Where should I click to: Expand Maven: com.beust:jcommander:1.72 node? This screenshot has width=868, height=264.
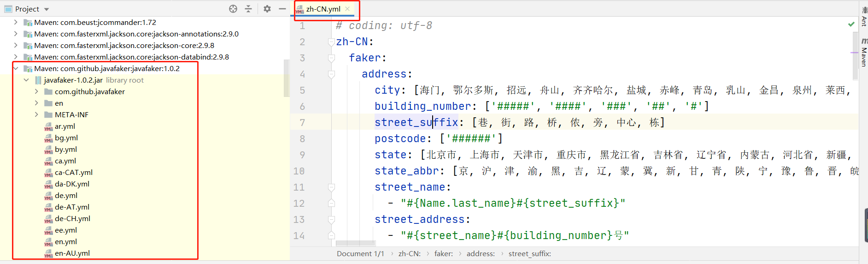[x=16, y=22]
